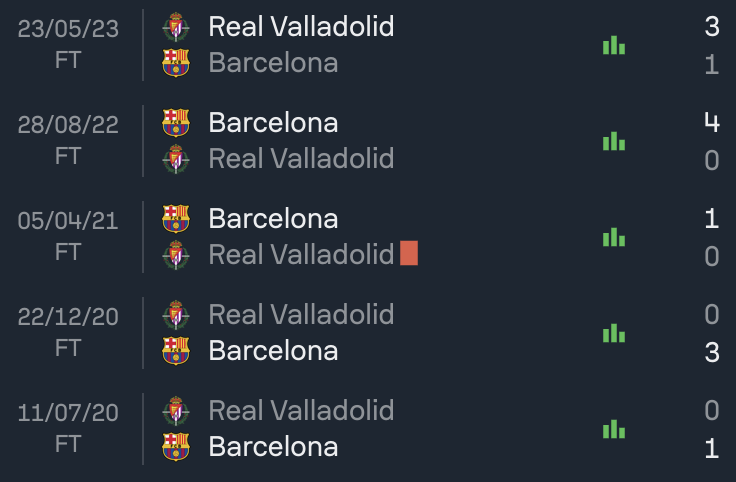The image size is (736, 482).
Task: Open Real Valladolid team from 11/07/20 match
Action: coord(301,410)
